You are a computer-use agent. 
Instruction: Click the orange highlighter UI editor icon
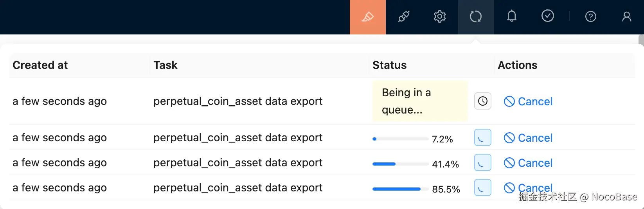tap(367, 17)
